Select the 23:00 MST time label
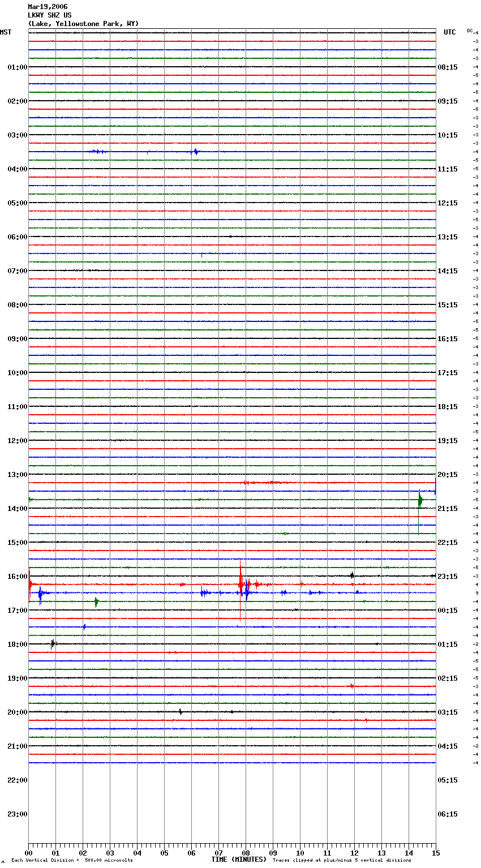The width and height of the screenshot is (481, 868). (x=17, y=814)
